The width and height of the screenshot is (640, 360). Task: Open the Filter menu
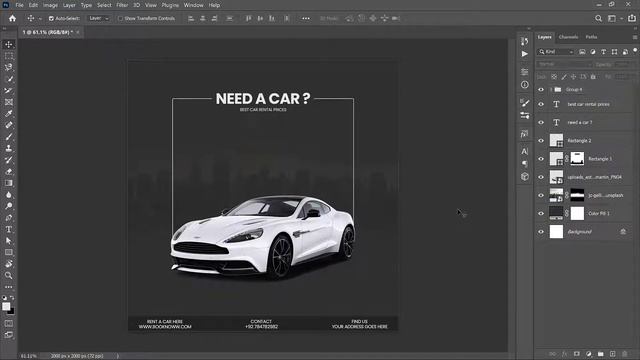coord(122,5)
